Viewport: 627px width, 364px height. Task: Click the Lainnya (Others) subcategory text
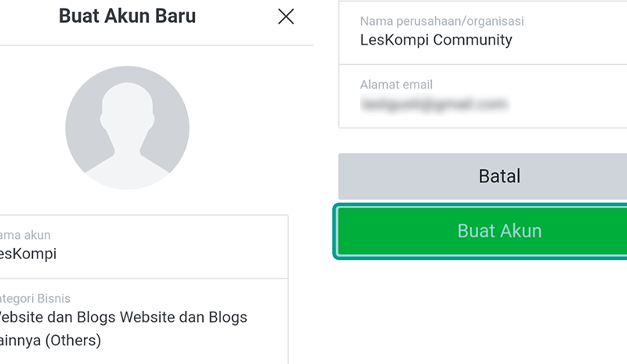[50, 341]
